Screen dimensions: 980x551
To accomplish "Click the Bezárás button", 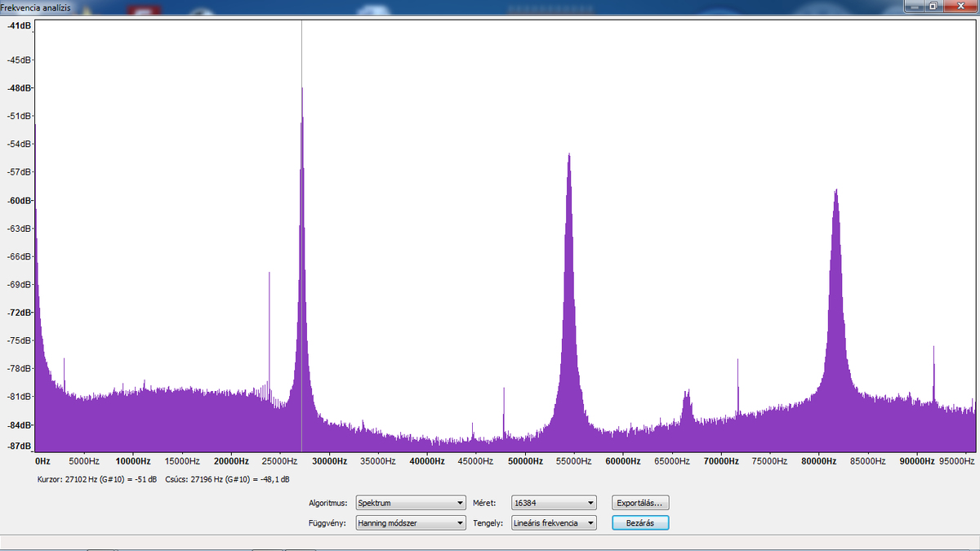I will (641, 522).
